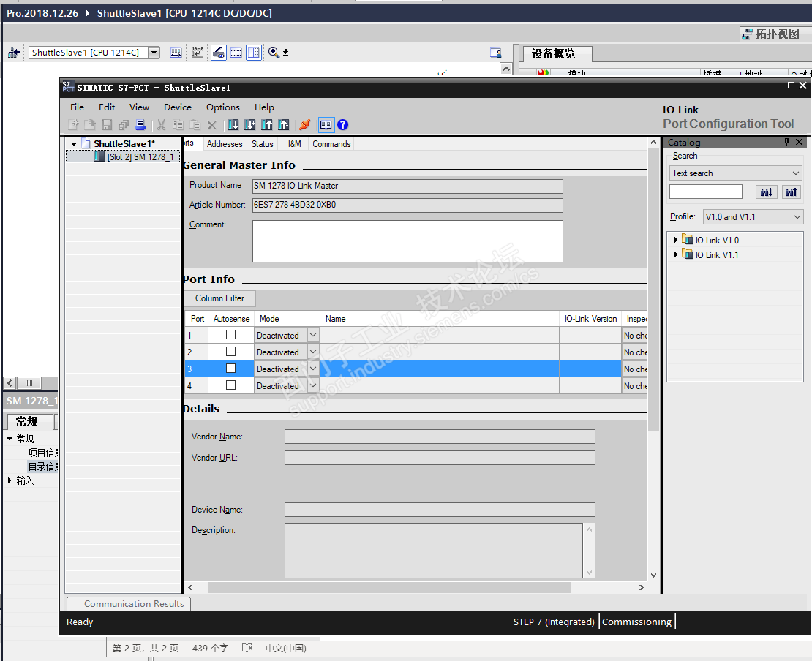Click the orange online connection plug icon
The width and height of the screenshot is (812, 661).
304,125
